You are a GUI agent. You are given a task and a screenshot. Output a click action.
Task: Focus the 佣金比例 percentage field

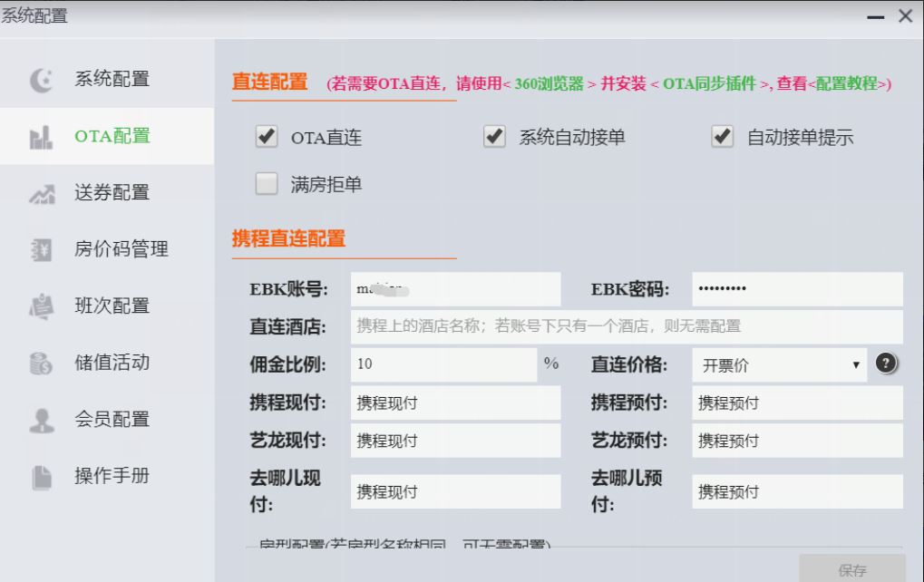point(444,365)
